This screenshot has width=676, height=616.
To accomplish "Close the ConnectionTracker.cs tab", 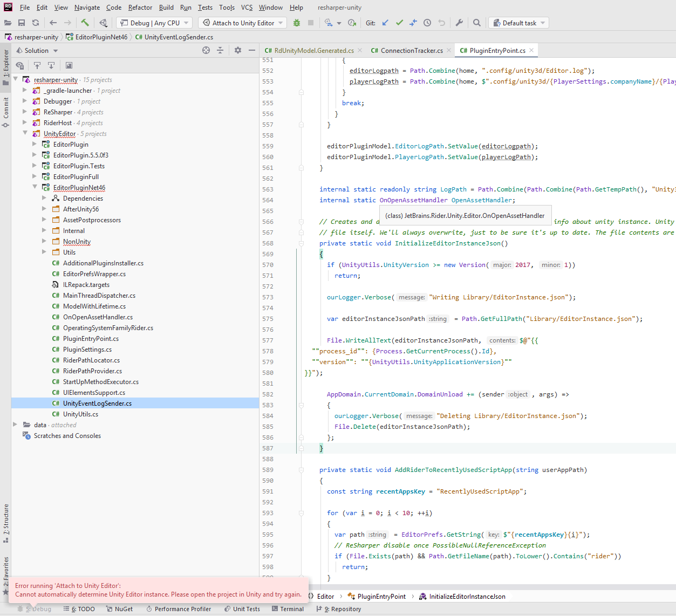I will [449, 50].
